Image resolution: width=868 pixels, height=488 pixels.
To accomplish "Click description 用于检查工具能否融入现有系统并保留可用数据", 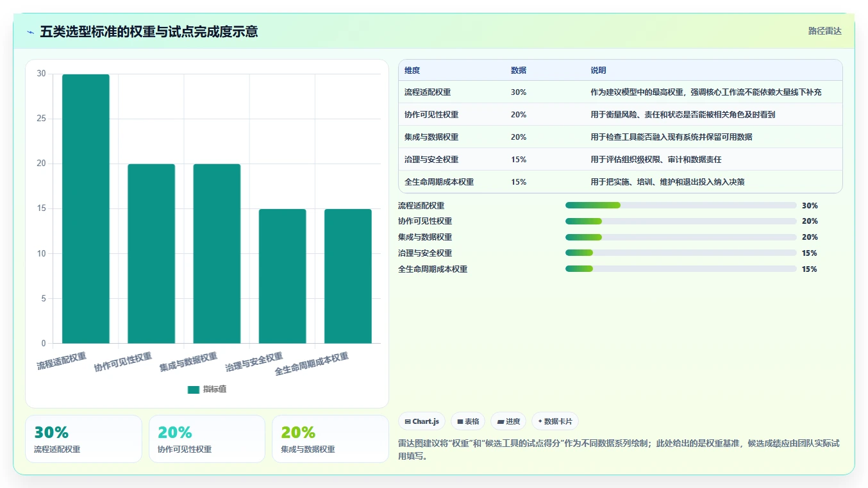I will pos(671,137).
